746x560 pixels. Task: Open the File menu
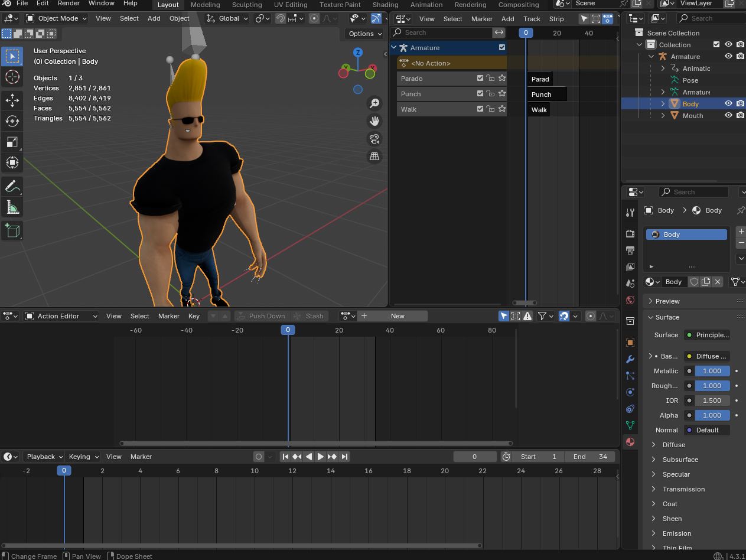[22, 4]
